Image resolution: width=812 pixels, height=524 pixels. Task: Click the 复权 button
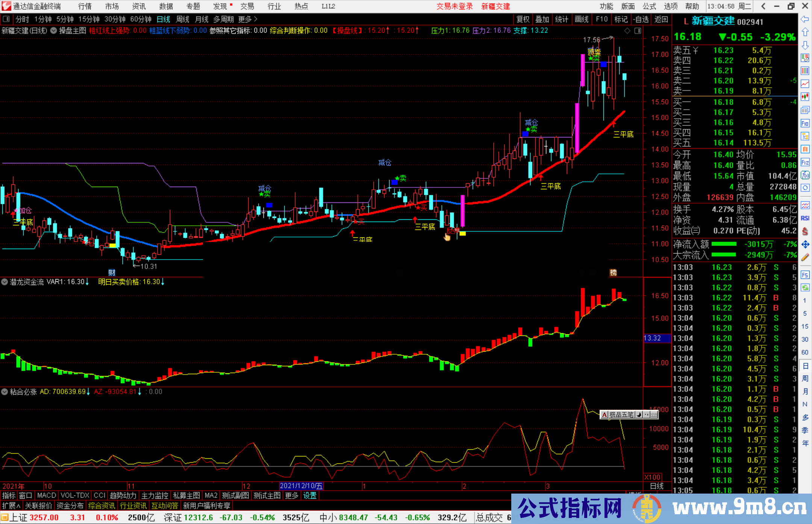(523, 19)
